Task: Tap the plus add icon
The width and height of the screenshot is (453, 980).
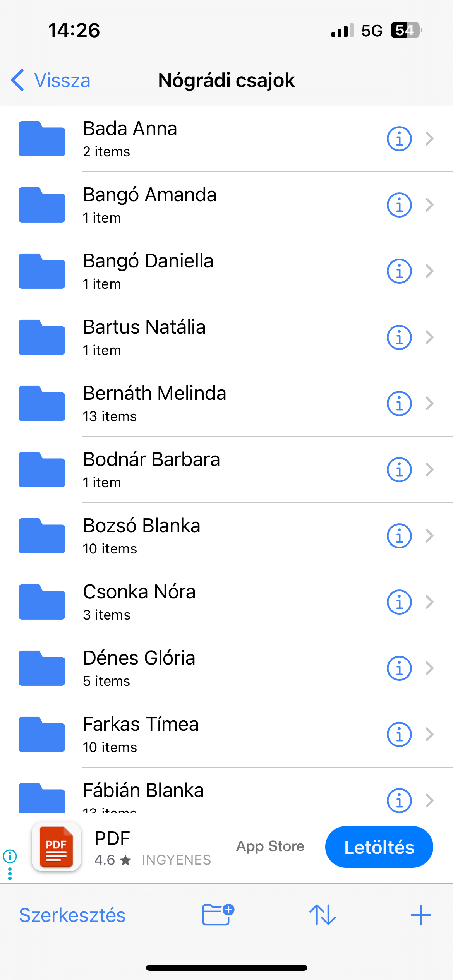Action: point(420,915)
